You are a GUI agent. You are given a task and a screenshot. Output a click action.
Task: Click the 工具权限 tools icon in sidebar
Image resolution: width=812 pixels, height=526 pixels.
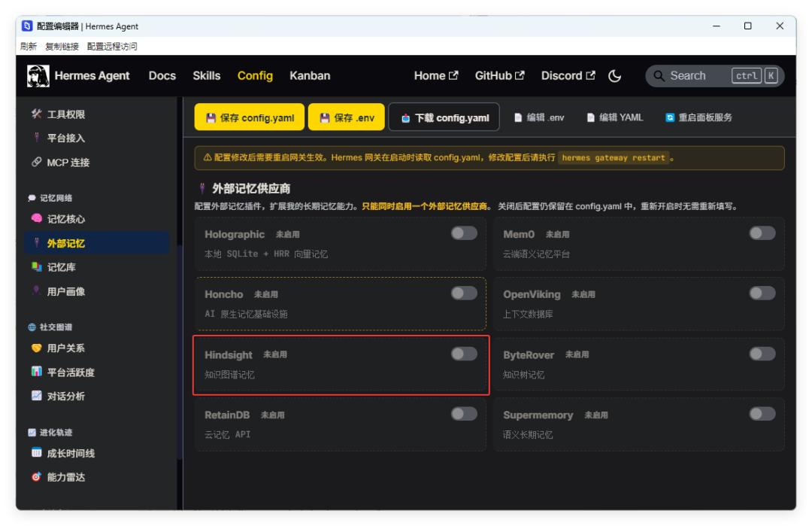36,114
